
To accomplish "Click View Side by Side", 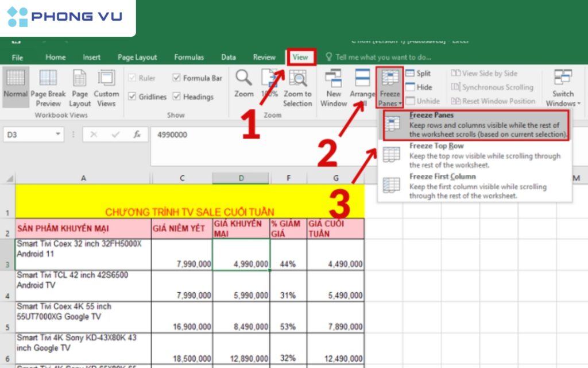I will coord(484,73).
